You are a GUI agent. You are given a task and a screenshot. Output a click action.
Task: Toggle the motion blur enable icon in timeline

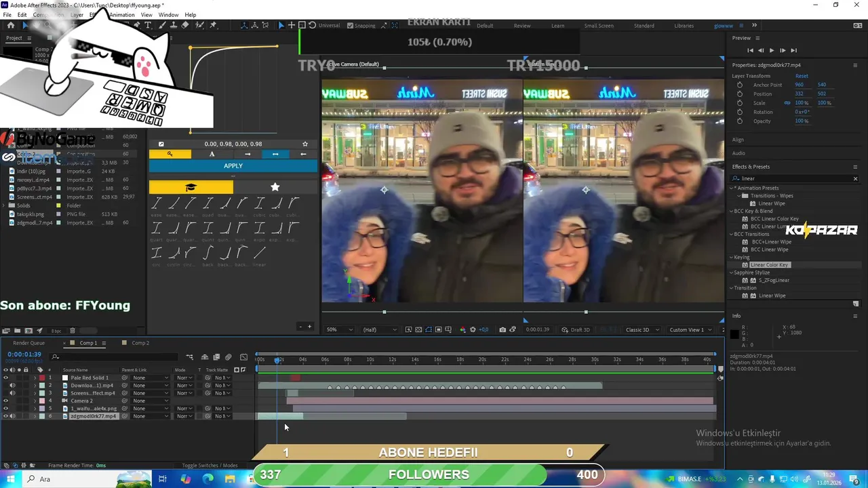pos(229,357)
